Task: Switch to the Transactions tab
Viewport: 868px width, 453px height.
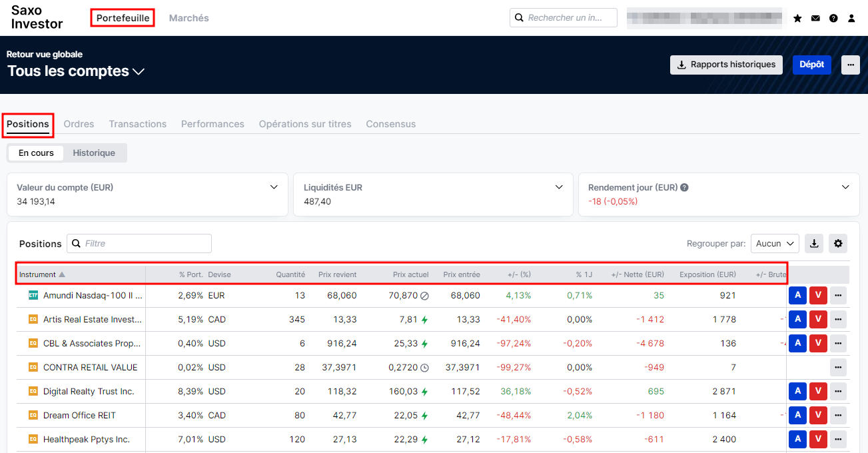Action: [x=138, y=124]
